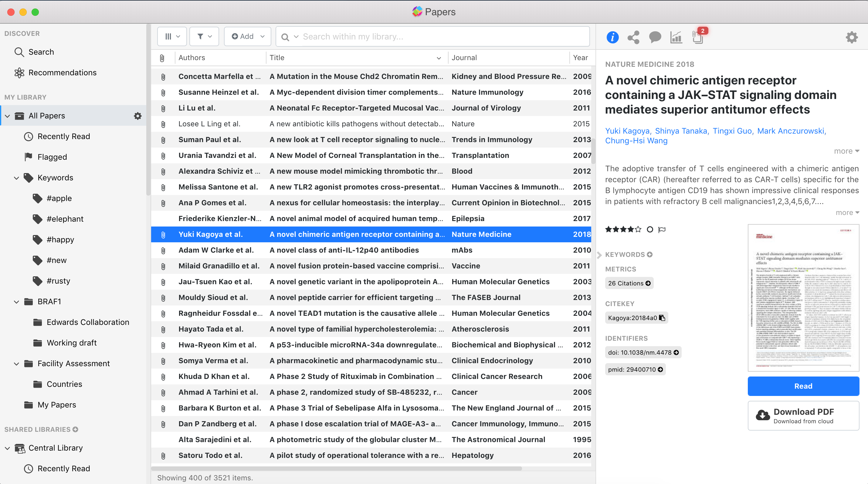
Task: Open the doi 10.1038/nm.4478 link
Action: pyautogui.click(x=643, y=352)
